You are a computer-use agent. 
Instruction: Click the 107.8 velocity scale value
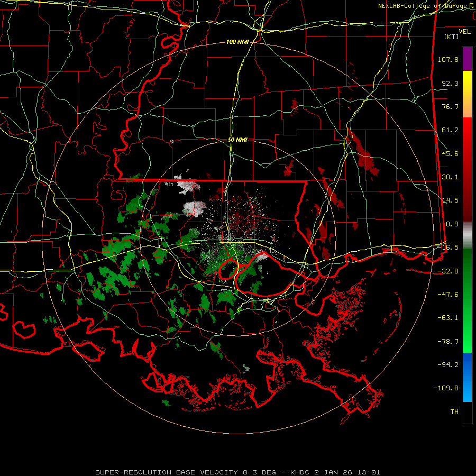448,59
